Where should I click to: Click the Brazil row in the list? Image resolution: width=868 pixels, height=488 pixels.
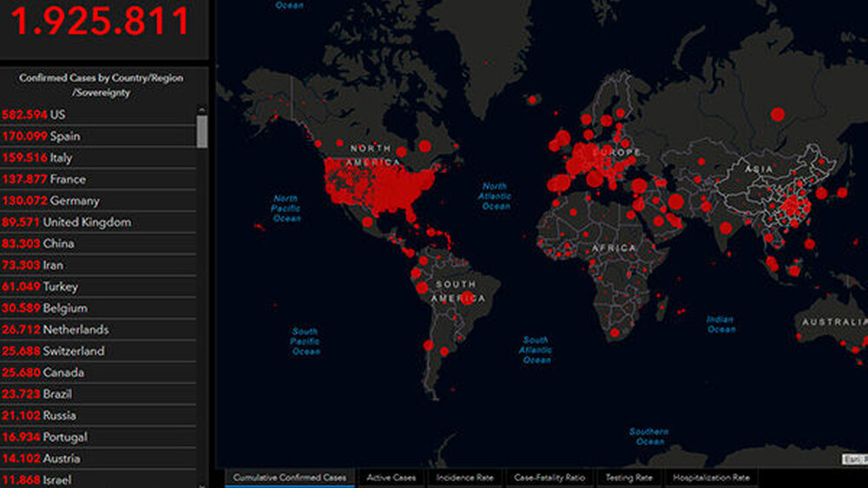pyautogui.click(x=98, y=394)
